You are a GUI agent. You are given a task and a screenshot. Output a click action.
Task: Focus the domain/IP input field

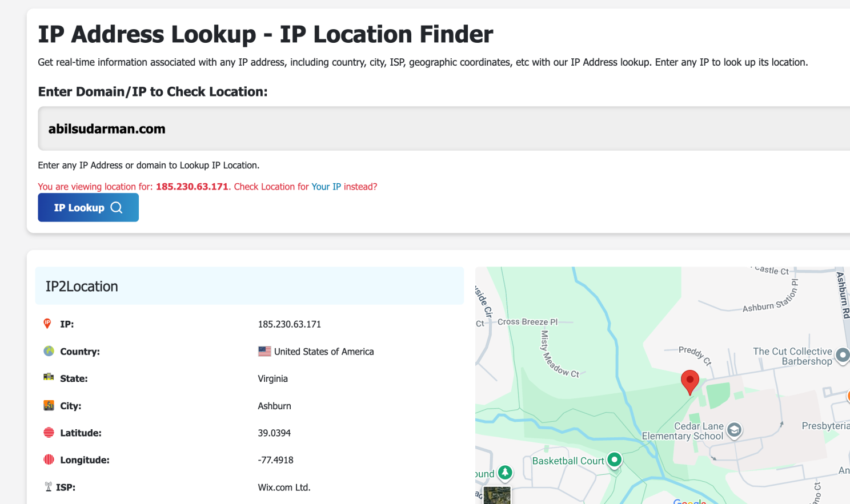point(444,128)
